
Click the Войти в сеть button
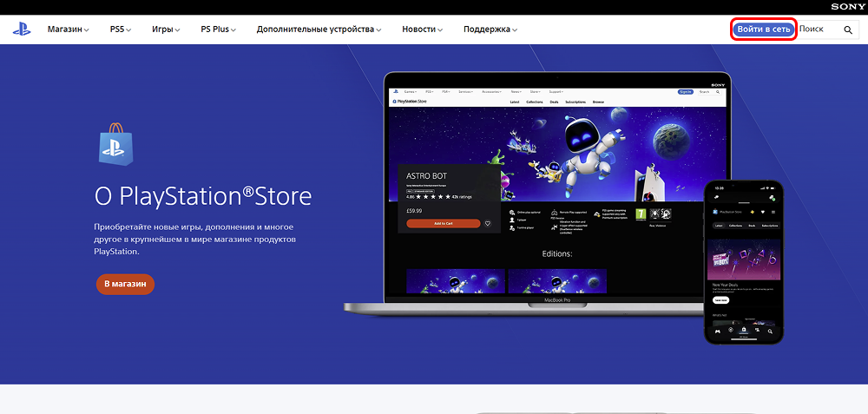(764, 30)
